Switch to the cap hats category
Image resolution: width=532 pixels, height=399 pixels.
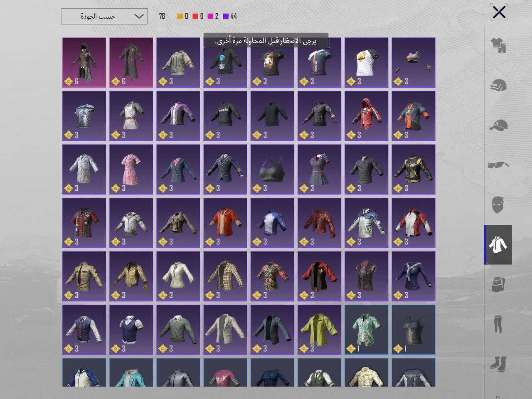pyautogui.click(x=498, y=125)
